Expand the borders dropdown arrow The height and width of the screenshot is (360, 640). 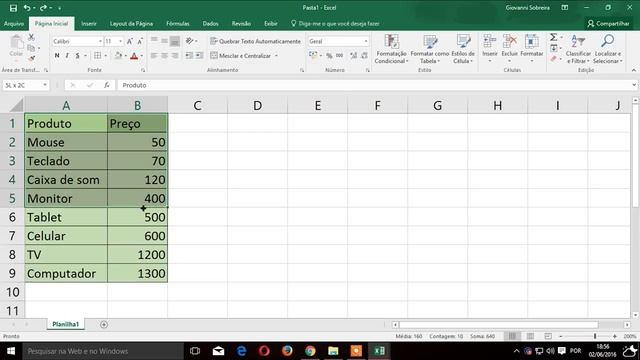pyautogui.click(x=106, y=56)
